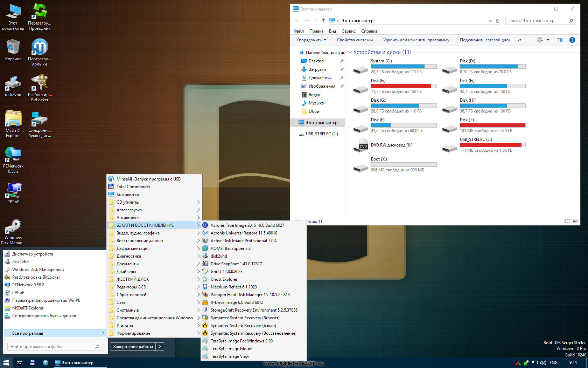Open Total Commander from programs menu
This screenshot has height=368, width=588.
(155, 187)
